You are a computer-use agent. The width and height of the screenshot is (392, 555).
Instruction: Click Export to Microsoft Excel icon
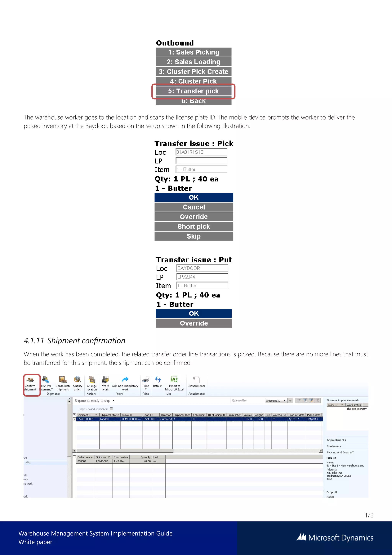(174, 379)
